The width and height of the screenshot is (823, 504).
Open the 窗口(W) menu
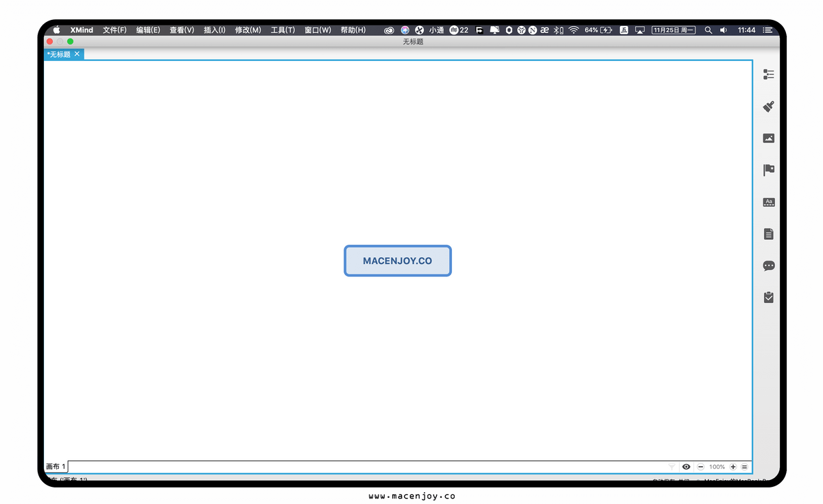(318, 30)
